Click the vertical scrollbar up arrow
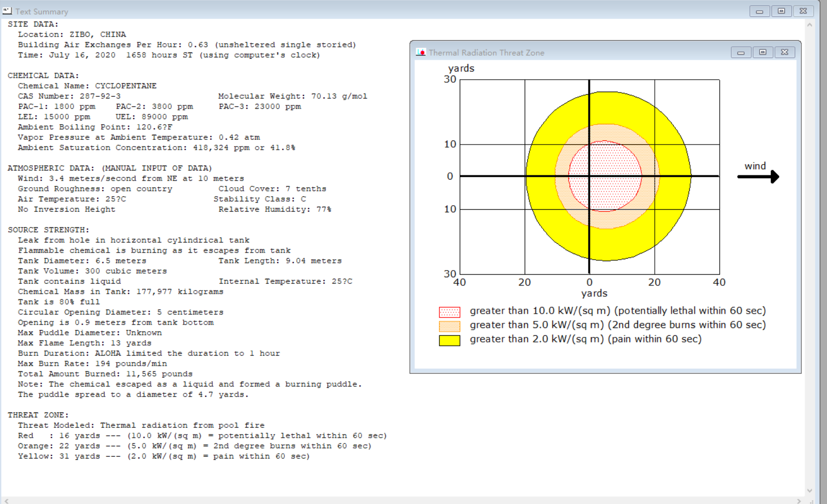This screenshot has height=504, width=827. pyautogui.click(x=810, y=25)
